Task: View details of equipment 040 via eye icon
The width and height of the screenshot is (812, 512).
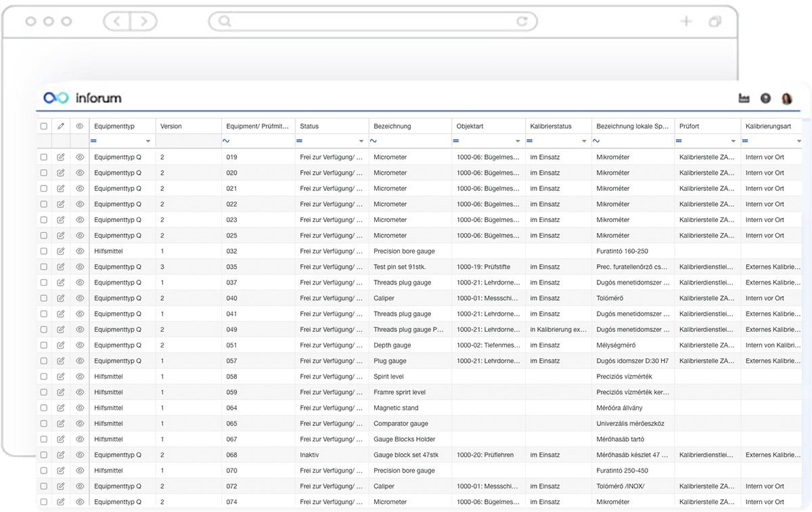Action: pos(80,298)
